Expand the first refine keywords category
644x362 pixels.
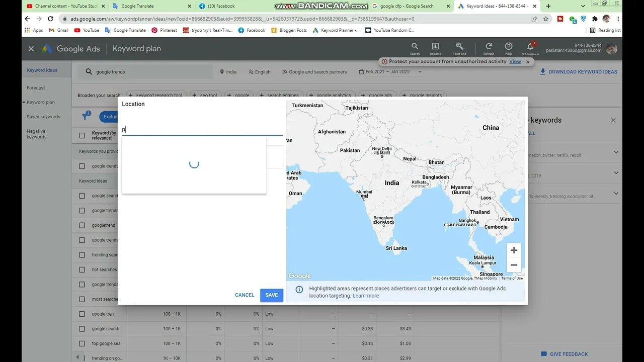point(616,152)
